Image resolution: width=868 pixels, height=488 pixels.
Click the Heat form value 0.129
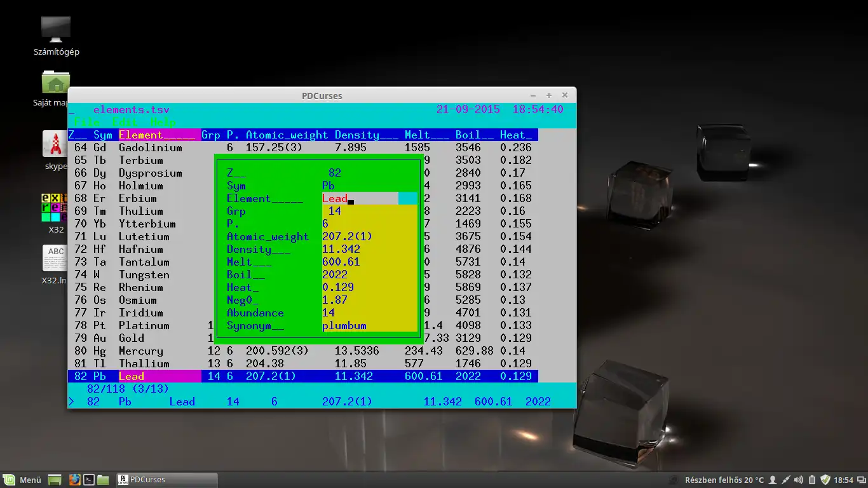338,287
